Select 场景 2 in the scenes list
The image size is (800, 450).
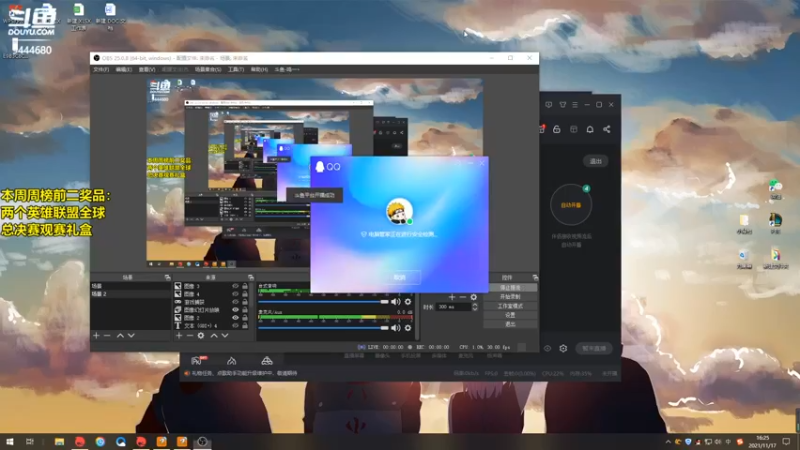[130, 294]
